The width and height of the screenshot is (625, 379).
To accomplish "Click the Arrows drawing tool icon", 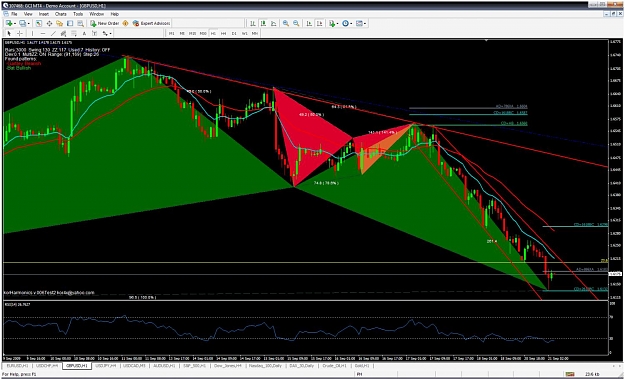I will pos(105,33).
